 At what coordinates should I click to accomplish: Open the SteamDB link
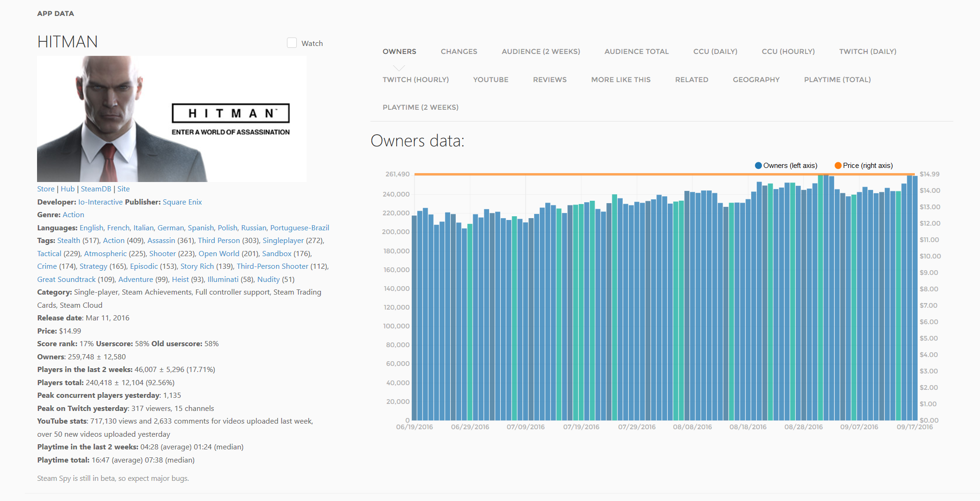[96, 189]
